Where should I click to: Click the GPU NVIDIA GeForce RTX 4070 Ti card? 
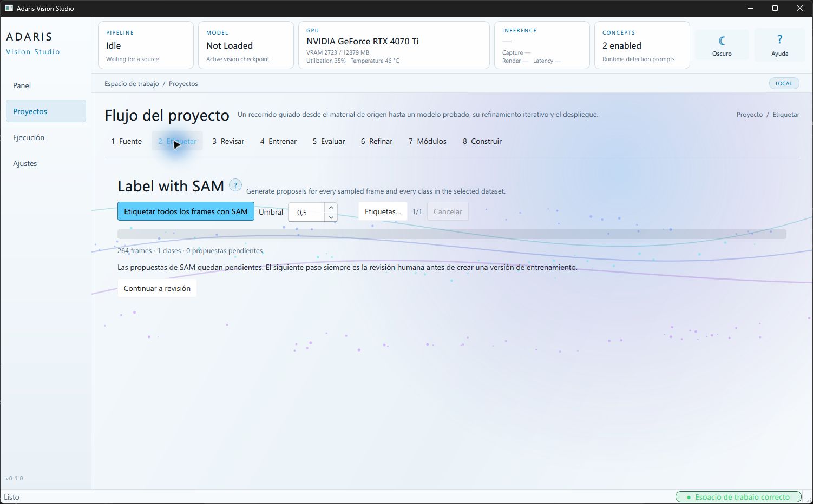pyautogui.click(x=394, y=45)
